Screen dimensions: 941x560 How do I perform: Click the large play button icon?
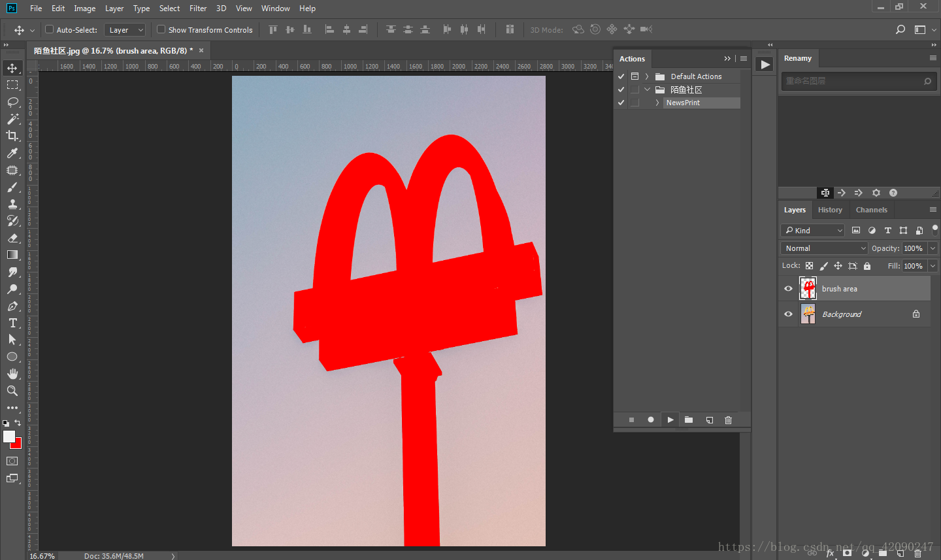[765, 65]
